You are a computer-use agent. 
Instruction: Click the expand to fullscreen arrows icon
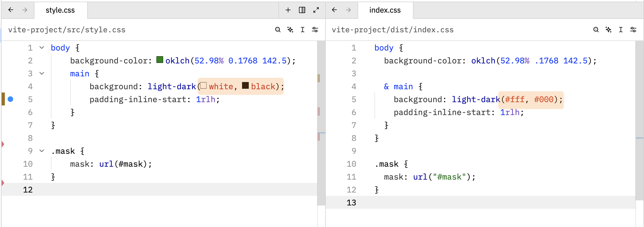point(316,10)
